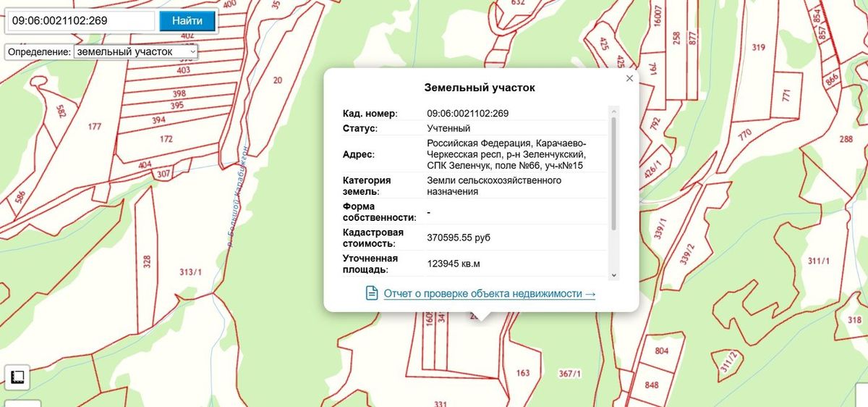Select map parcel labeled 404
This screenshot has height=407, width=868.
pyautogui.click(x=144, y=164)
